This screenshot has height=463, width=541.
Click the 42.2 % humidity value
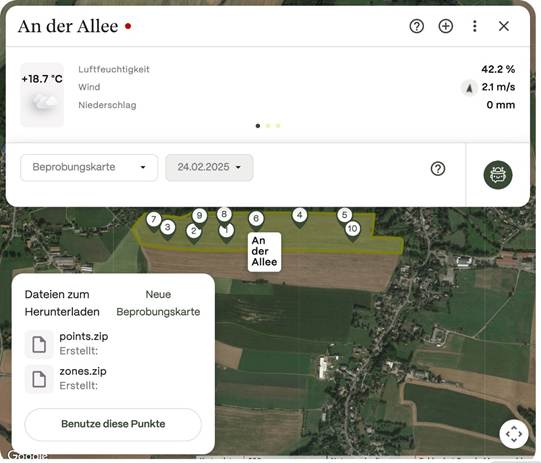[498, 69]
